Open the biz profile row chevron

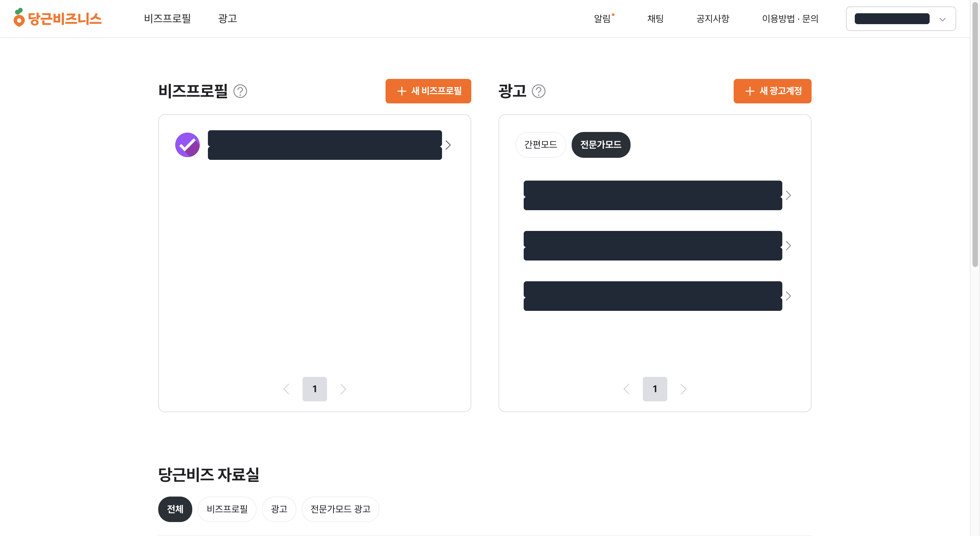pyautogui.click(x=448, y=145)
